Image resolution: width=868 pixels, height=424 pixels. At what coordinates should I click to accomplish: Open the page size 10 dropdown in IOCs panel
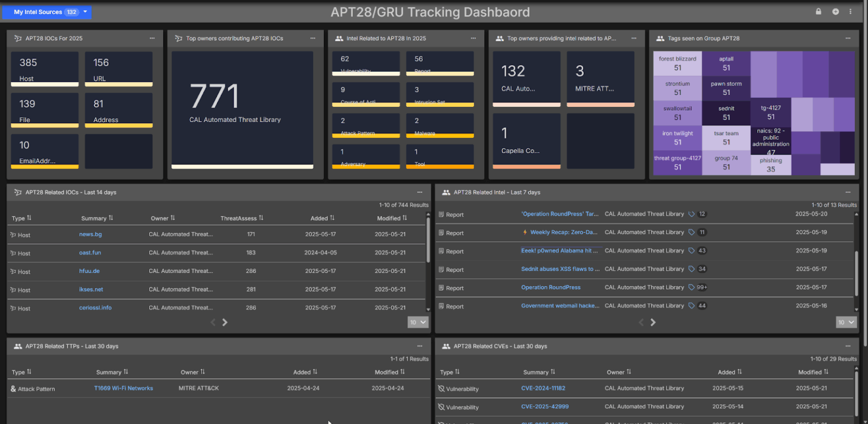(418, 322)
